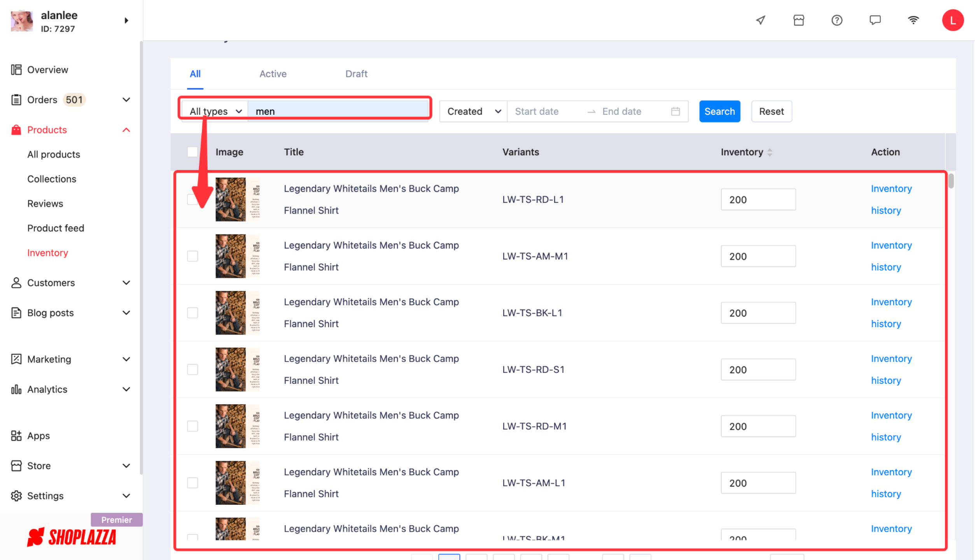Click the Start date field
Screen dimensions: 975x560
[x=546, y=112]
